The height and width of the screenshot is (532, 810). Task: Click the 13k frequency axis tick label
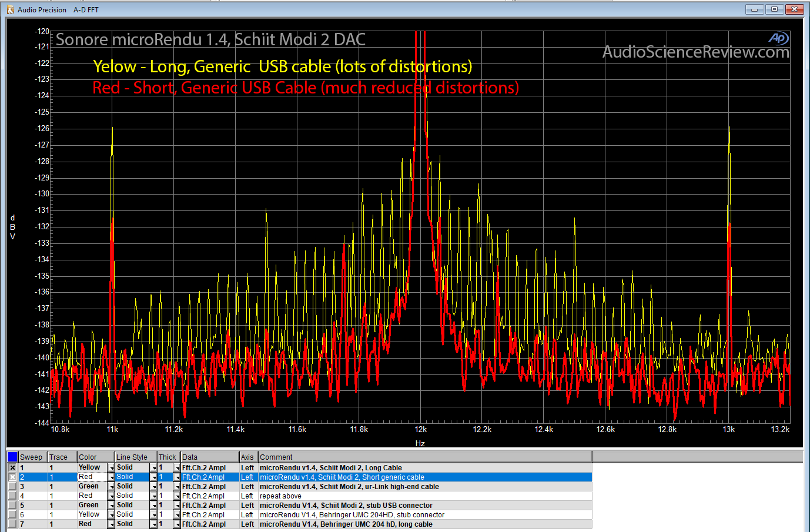[729, 430]
